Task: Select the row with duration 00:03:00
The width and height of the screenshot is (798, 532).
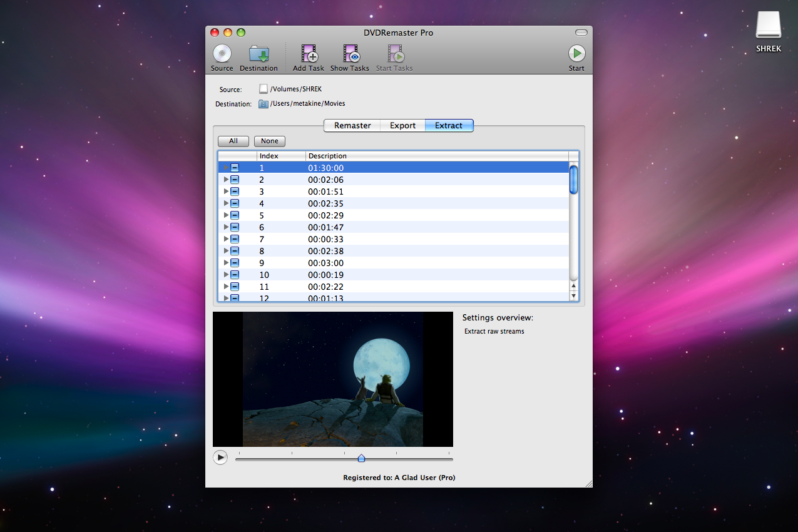Action: click(x=393, y=263)
